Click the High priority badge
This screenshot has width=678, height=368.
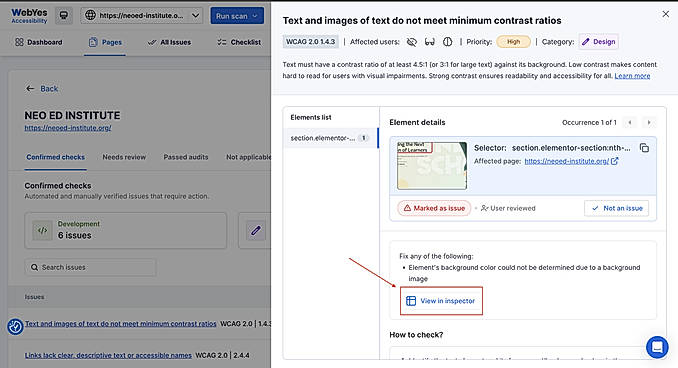coord(513,42)
